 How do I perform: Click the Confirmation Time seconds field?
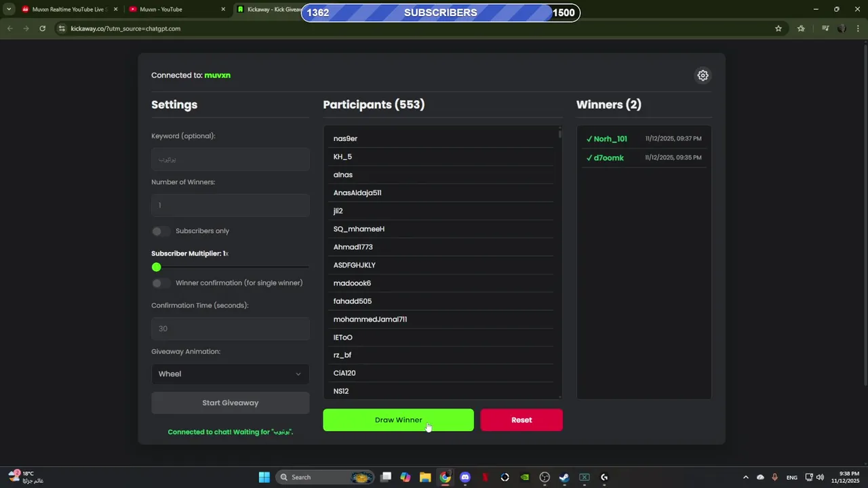point(231,329)
